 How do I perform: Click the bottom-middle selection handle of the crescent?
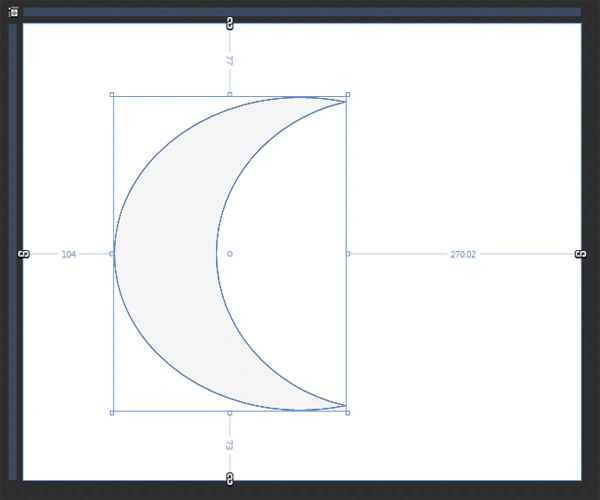point(230,413)
